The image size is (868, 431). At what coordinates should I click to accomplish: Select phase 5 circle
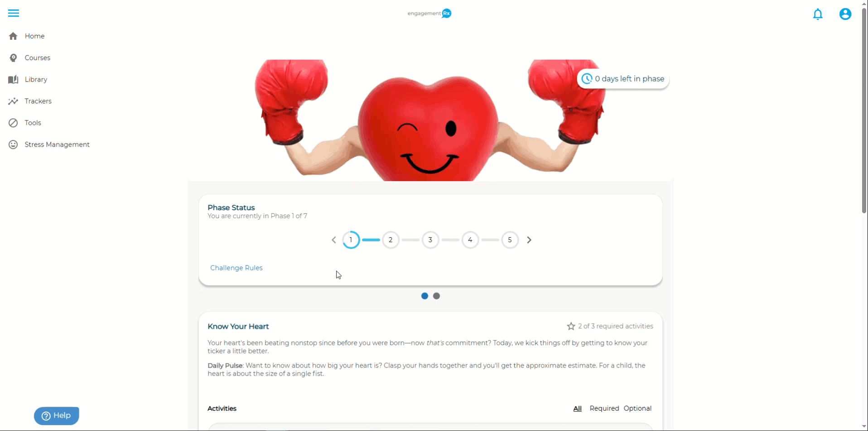tap(510, 240)
